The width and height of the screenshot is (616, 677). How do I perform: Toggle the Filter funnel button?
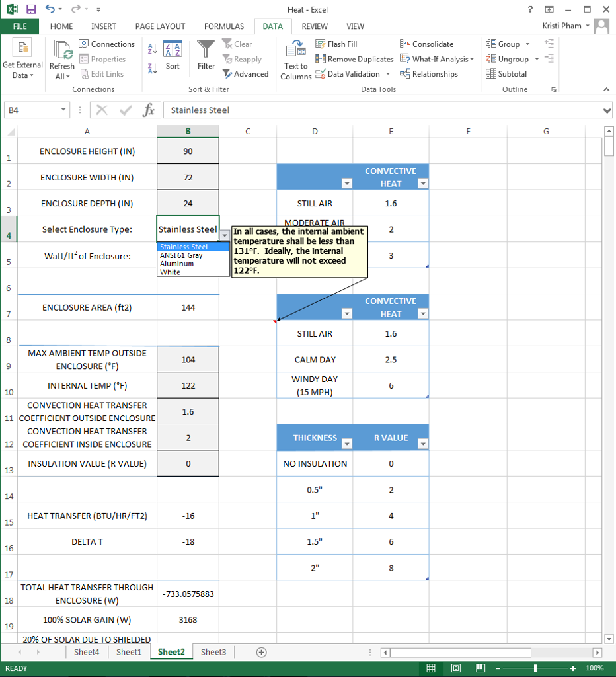coord(206,55)
